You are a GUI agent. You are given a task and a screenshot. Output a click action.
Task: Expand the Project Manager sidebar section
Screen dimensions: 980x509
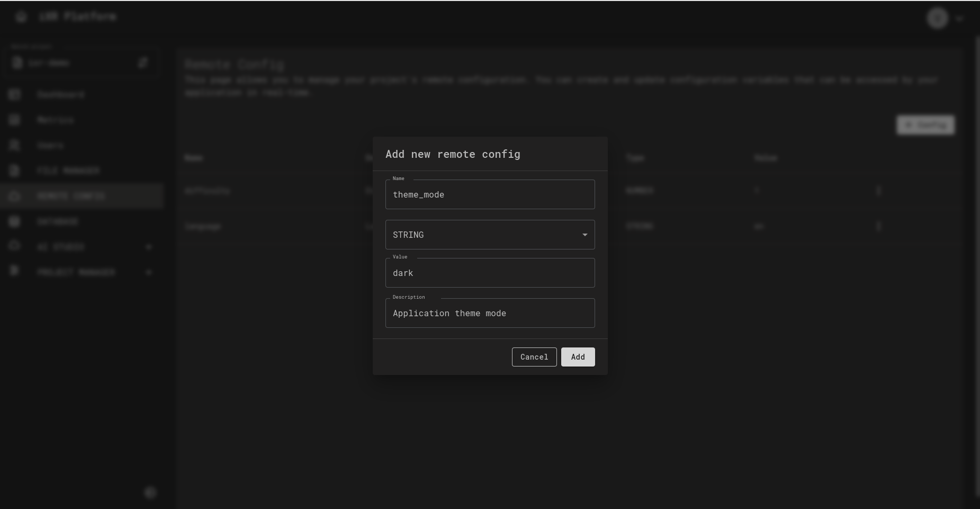148,272
